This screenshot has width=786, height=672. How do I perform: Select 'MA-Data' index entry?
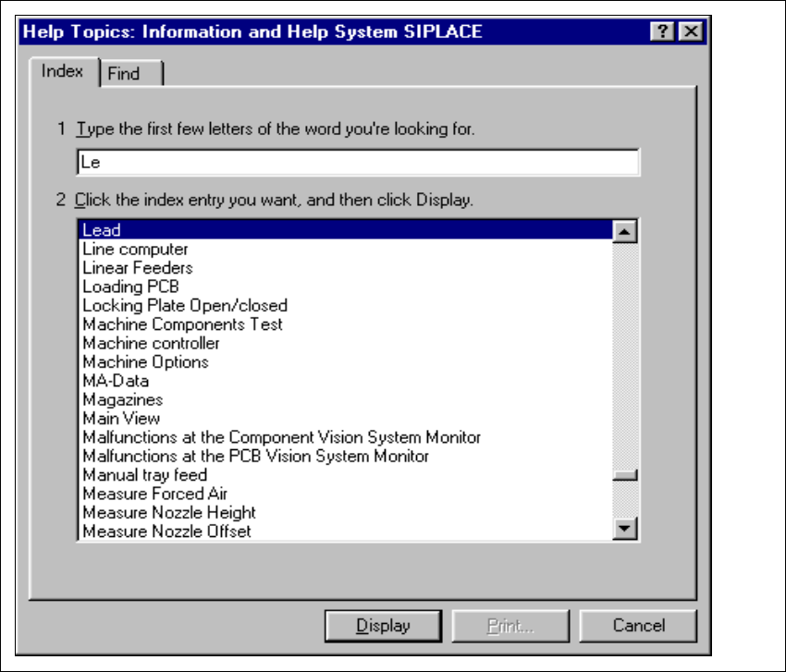click(346, 381)
